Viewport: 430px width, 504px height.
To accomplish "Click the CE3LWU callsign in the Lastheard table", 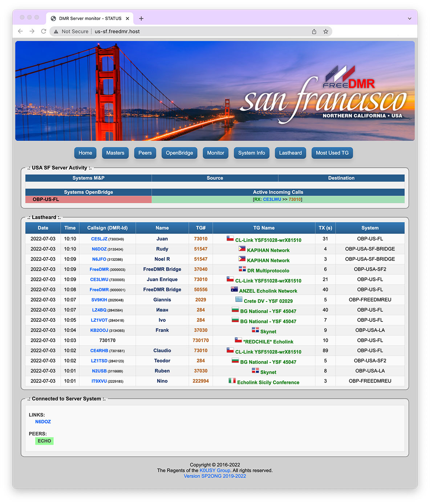I will tap(99, 279).
